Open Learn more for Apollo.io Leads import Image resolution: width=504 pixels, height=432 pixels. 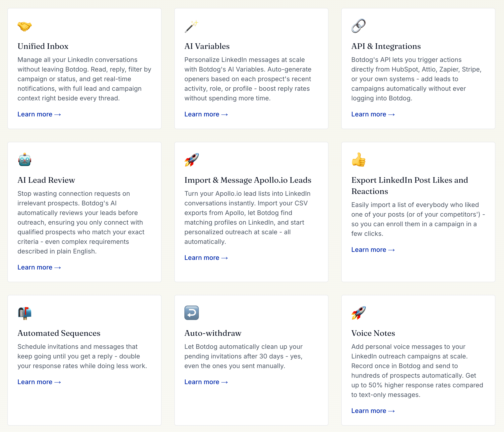point(206,257)
